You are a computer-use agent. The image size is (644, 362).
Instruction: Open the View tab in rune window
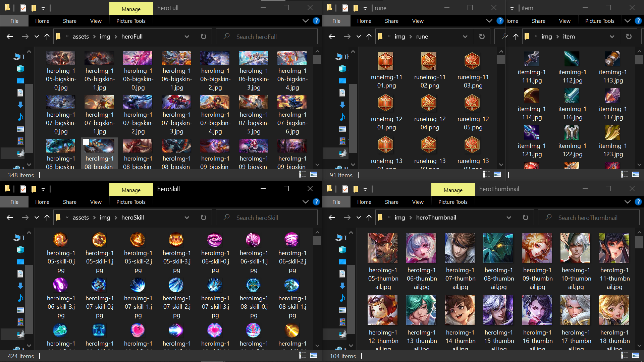coord(418,21)
